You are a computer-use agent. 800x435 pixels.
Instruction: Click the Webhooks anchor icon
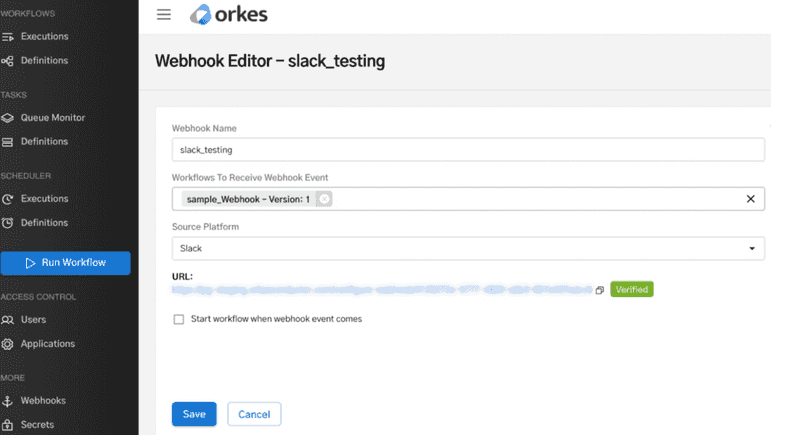coord(7,401)
